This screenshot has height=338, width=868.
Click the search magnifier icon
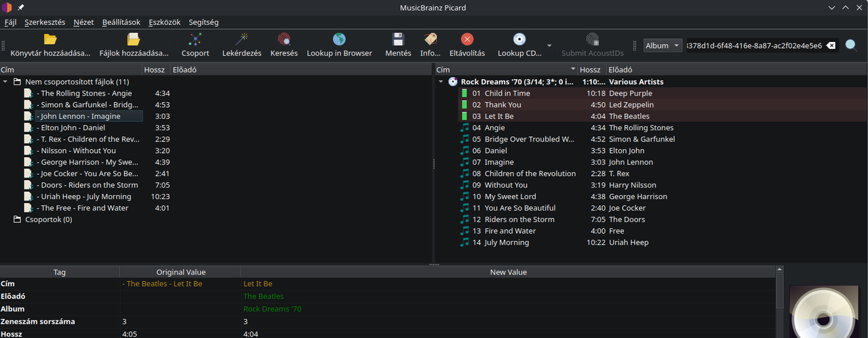[x=852, y=45]
